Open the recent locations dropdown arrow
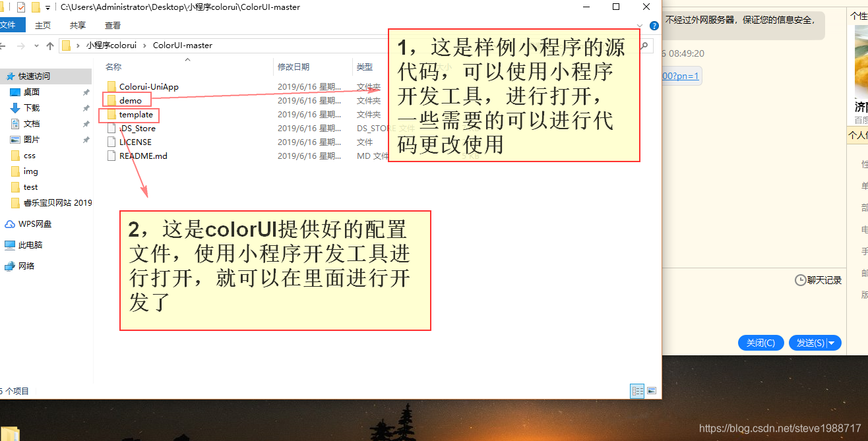Screen dimensions: 868x441 click(35, 46)
